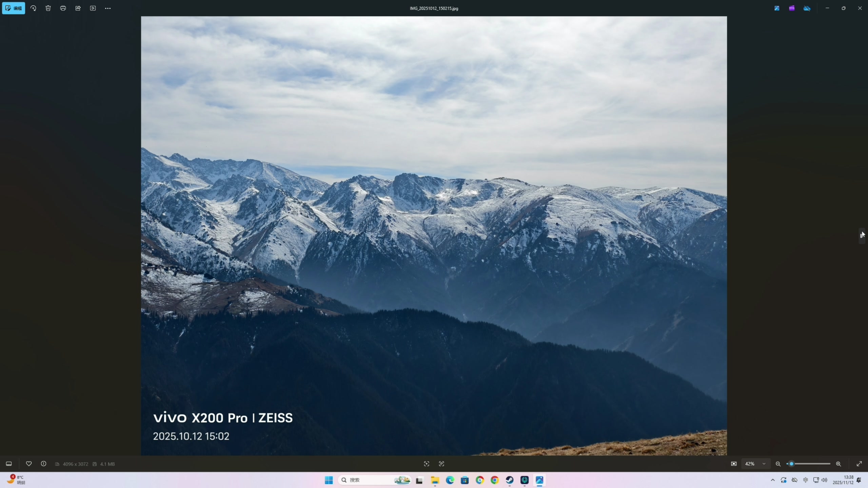Zoom out with the minus magnifier
Image resolution: width=868 pixels, height=488 pixels.
point(778,464)
